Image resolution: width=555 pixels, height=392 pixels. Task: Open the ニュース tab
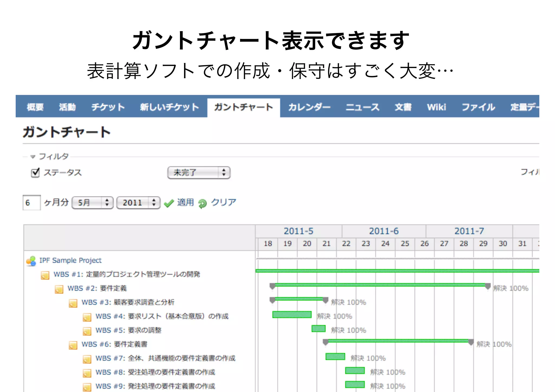(x=362, y=107)
